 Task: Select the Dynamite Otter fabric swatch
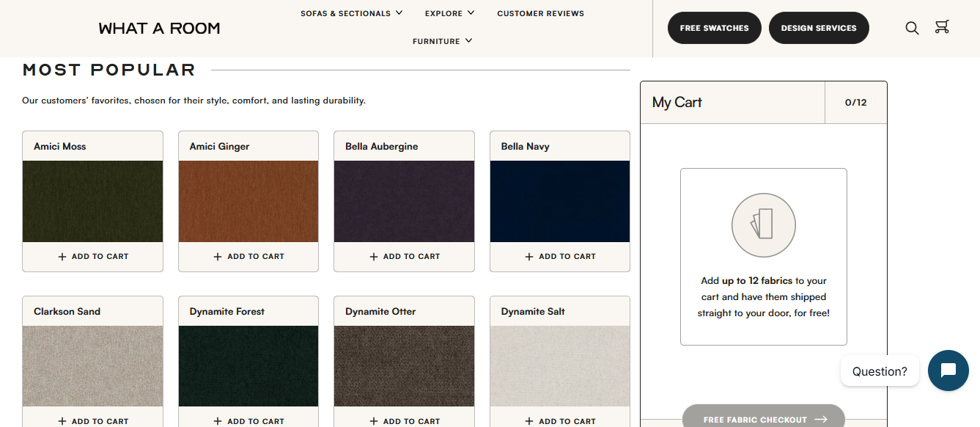point(405,366)
